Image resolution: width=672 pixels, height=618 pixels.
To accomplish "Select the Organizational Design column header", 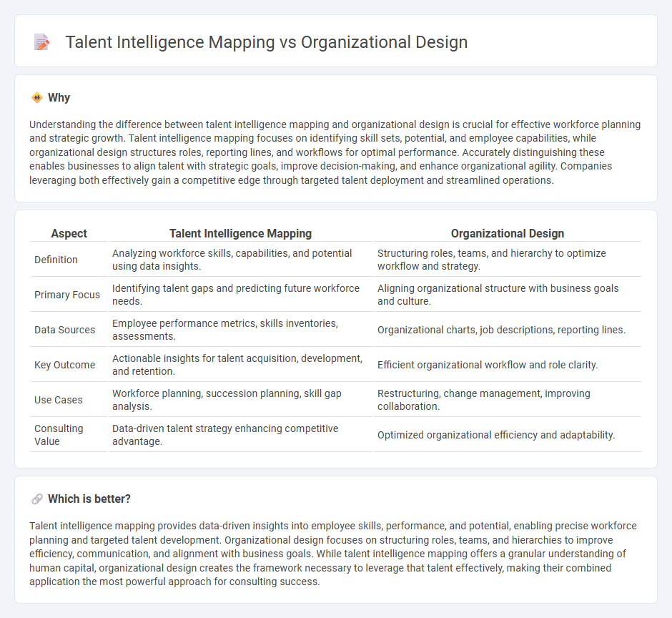I will 508,233.
